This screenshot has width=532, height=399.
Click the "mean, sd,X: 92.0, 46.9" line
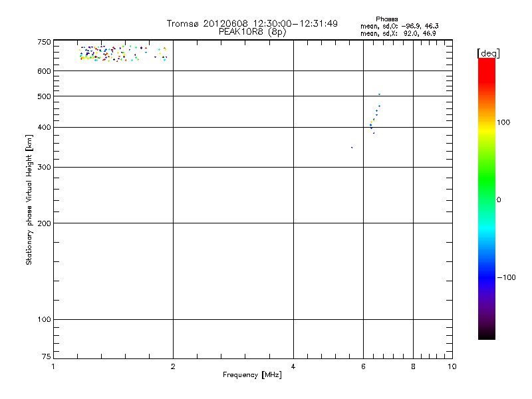[x=398, y=33]
